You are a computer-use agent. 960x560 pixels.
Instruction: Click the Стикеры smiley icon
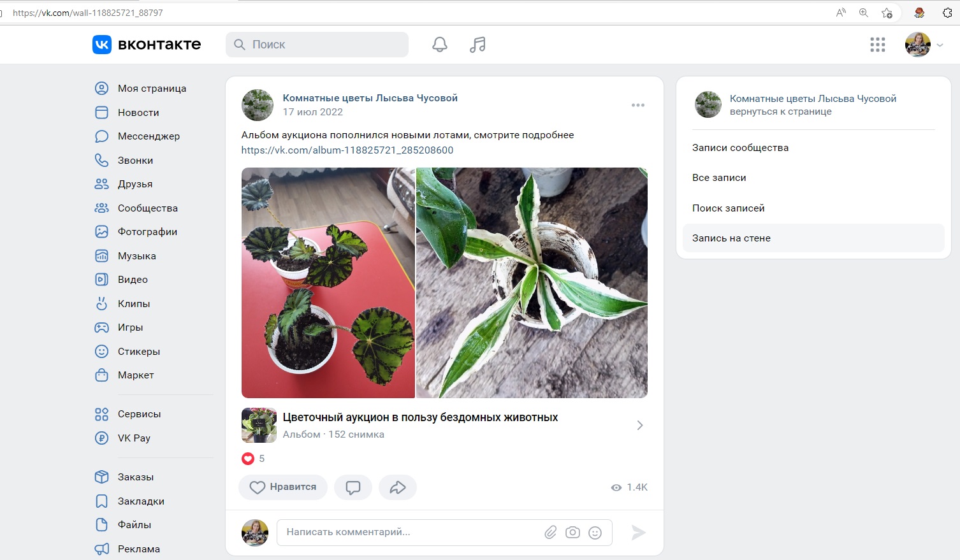coord(101,351)
